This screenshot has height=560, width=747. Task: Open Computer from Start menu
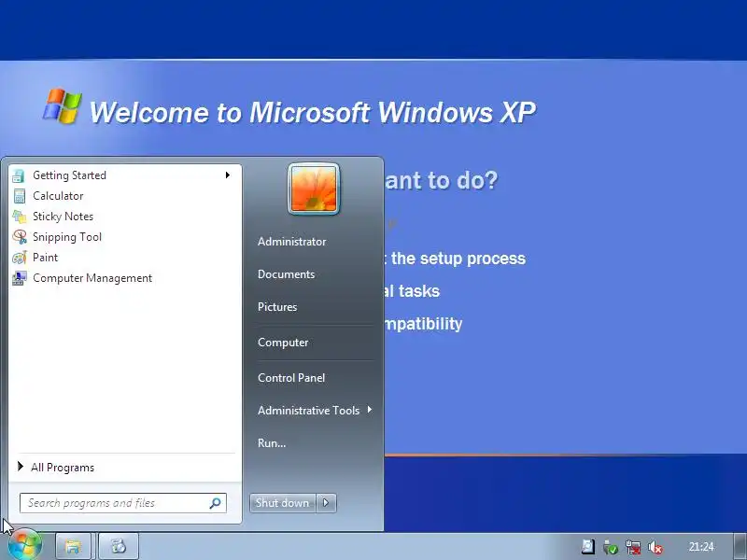coord(283,343)
